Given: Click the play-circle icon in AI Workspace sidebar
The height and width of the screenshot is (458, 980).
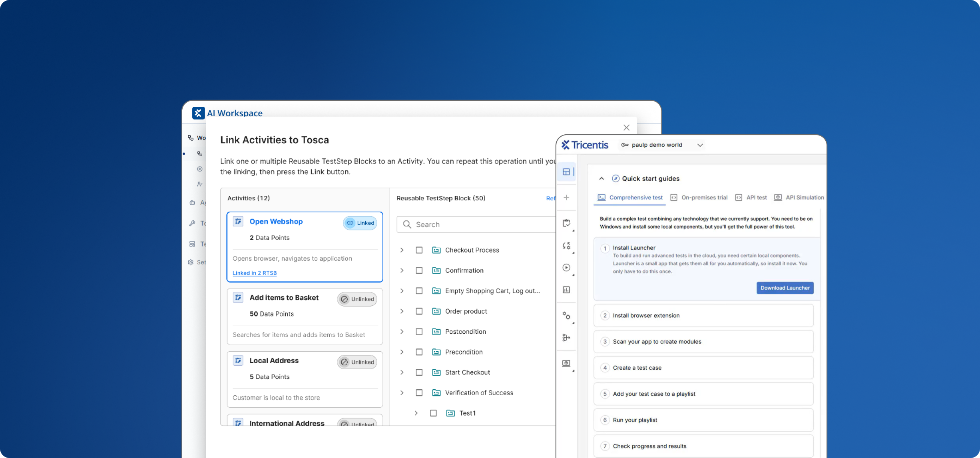Looking at the screenshot, I should [x=200, y=169].
